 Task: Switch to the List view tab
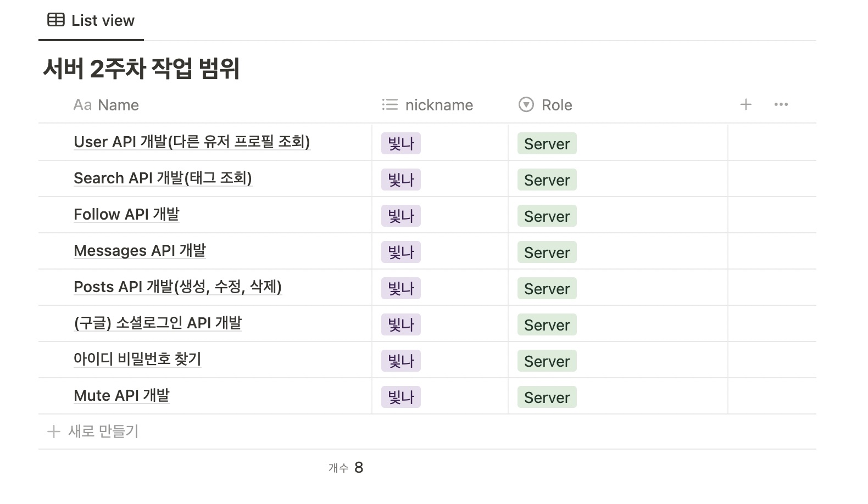(x=91, y=20)
